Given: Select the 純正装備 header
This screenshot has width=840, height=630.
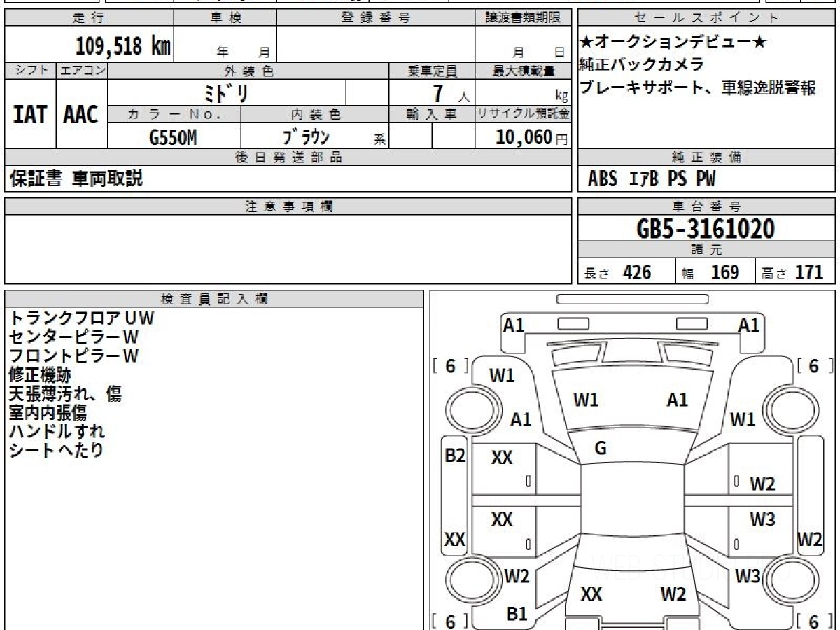Looking at the screenshot, I should click(707, 157).
